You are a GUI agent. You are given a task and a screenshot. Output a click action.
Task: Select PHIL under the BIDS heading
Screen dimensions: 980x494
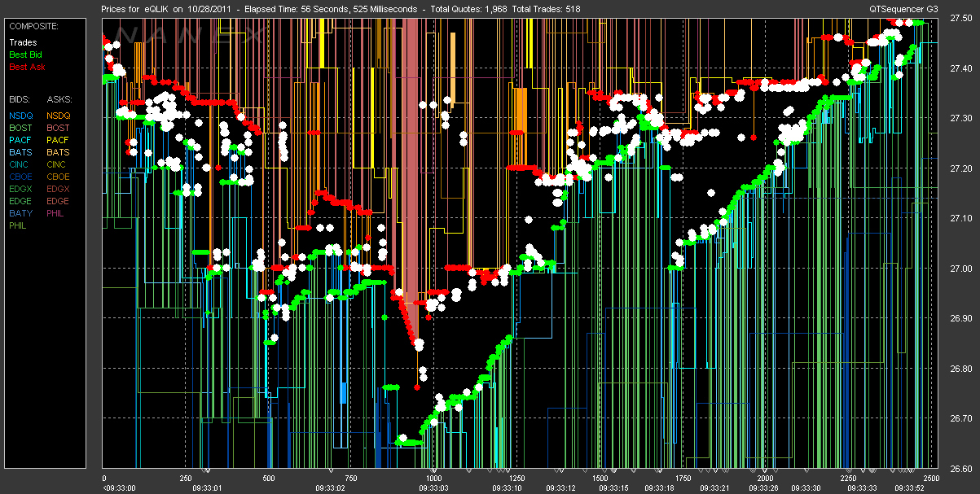(x=19, y=225)
